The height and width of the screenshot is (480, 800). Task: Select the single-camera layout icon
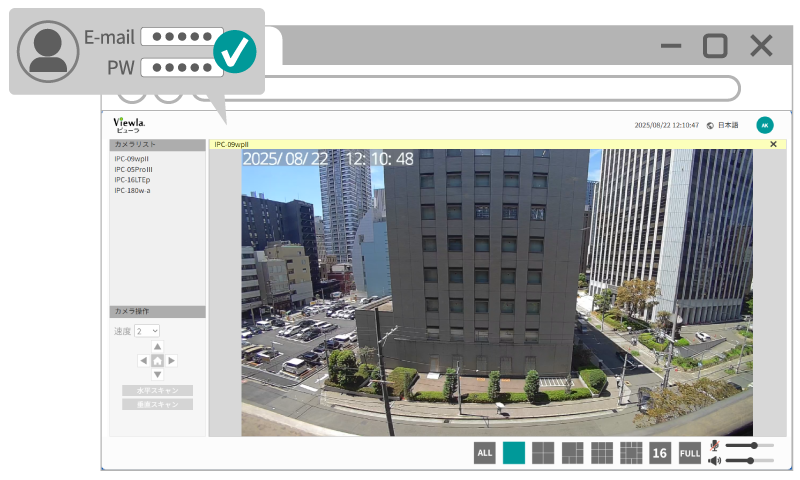[x=513, y=453]
